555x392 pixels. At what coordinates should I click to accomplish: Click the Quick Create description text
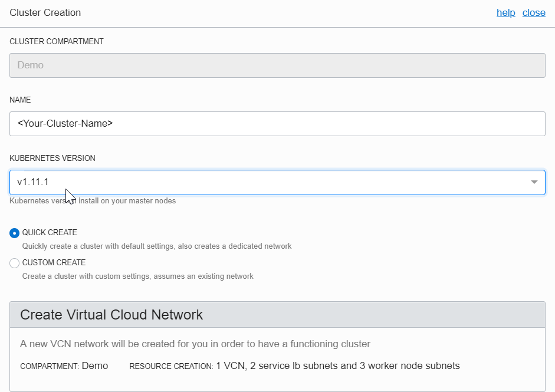click(x=157, y=246)
